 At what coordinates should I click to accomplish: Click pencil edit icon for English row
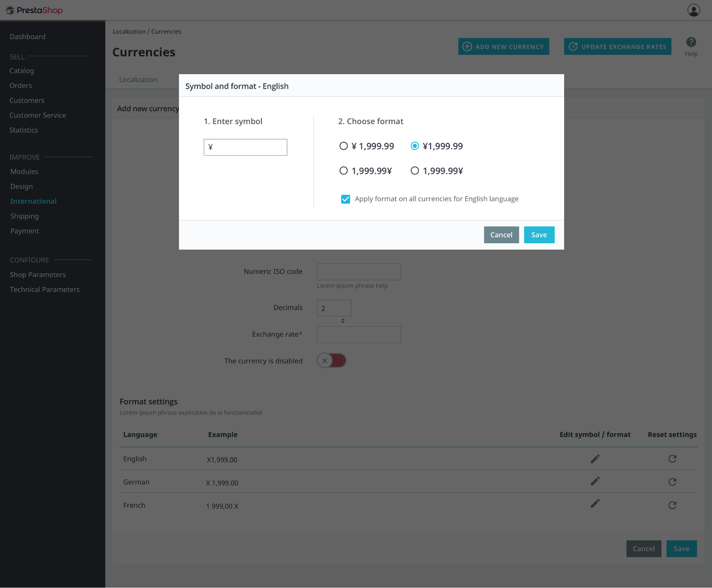click(x=595, y=459)
